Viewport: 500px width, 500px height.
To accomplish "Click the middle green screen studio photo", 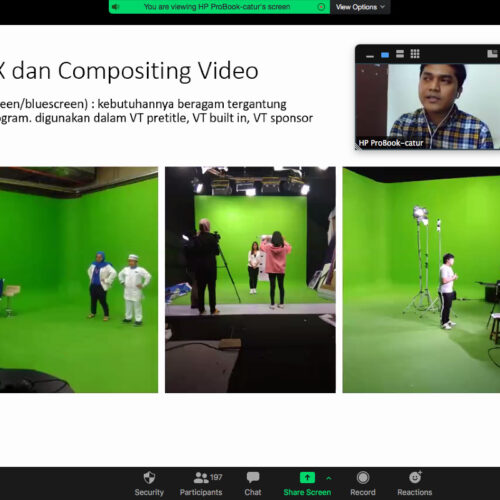I will pyautogui.click(x=250, y=280).
